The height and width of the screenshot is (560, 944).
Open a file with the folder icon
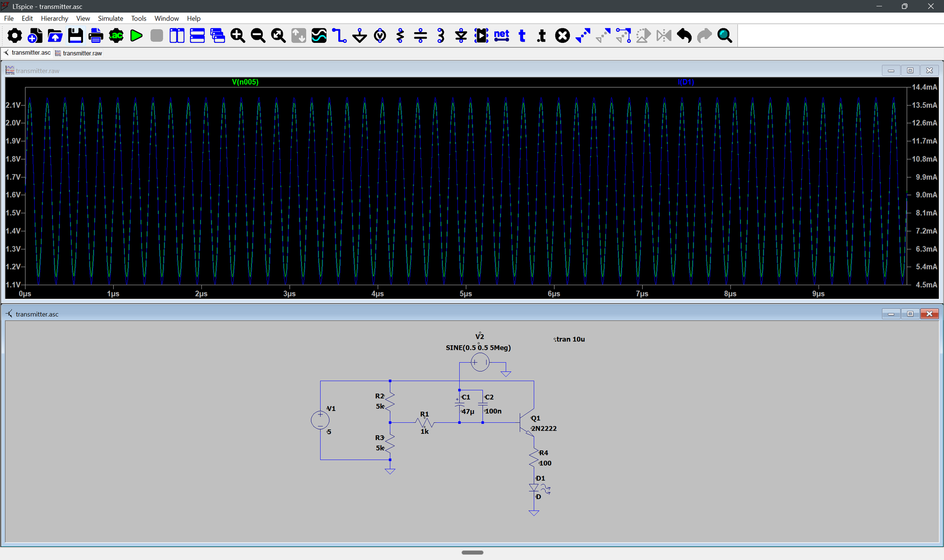coord(55,36)
